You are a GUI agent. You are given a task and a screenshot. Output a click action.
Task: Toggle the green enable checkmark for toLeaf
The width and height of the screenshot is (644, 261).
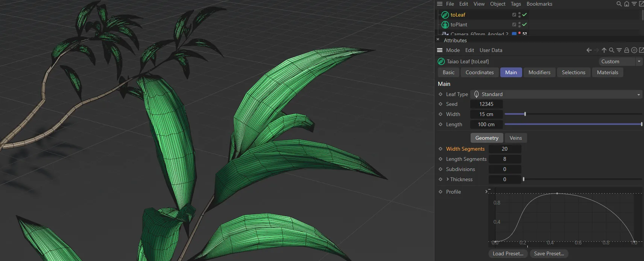coord(524,15)
